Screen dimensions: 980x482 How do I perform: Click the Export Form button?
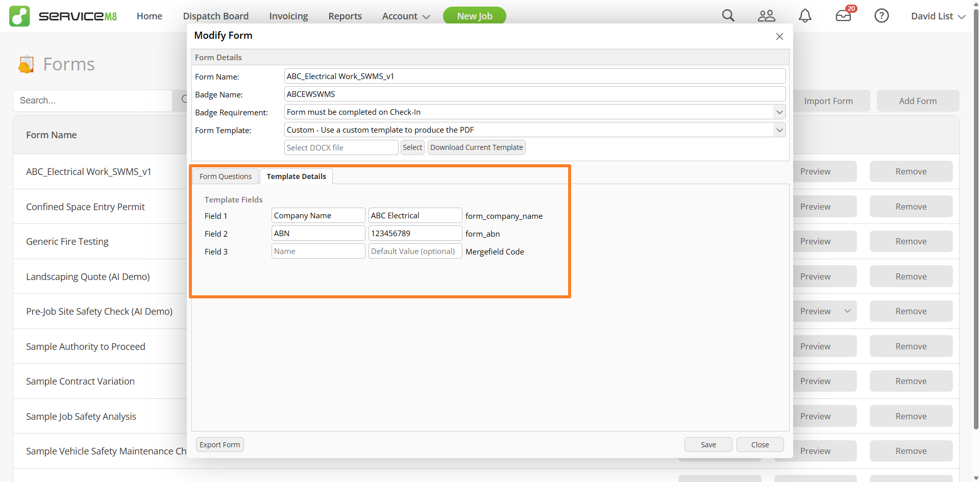tap(220, 445)
